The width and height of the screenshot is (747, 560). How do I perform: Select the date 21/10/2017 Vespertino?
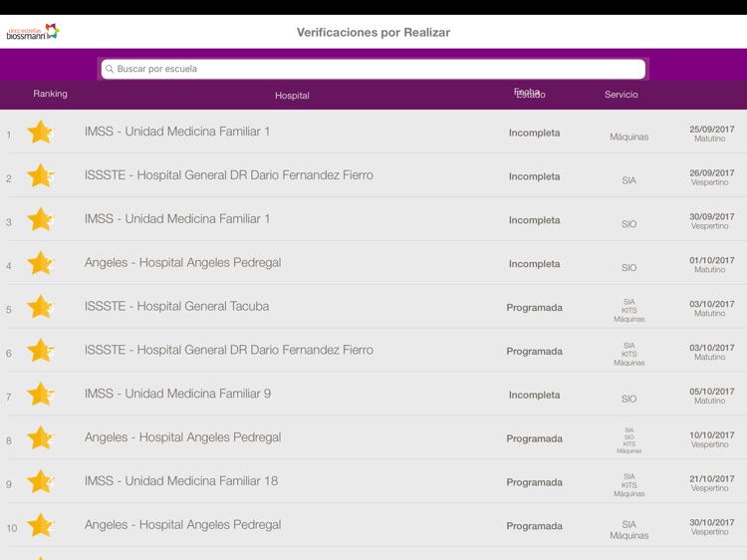click(x=712, y=483)
